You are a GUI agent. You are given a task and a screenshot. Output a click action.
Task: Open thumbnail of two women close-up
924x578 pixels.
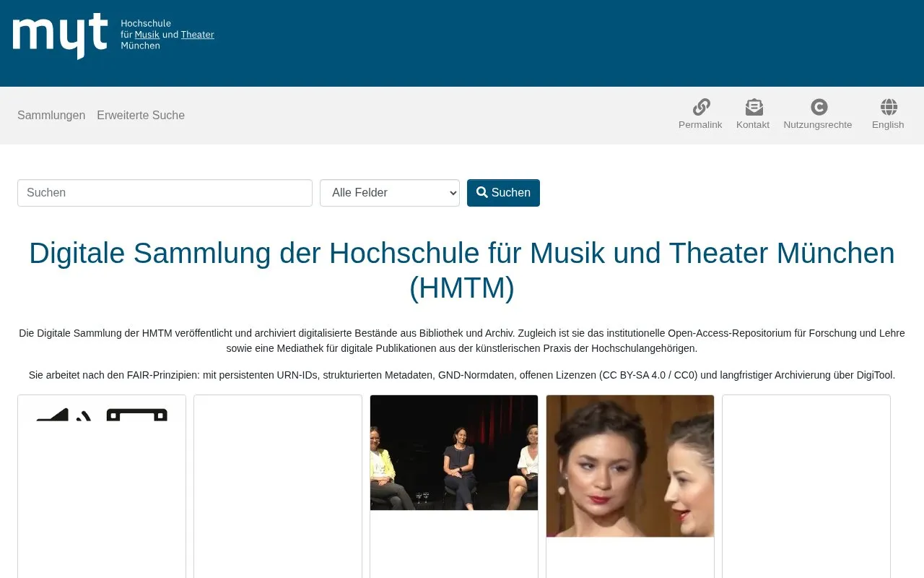[x=630, y=466]
